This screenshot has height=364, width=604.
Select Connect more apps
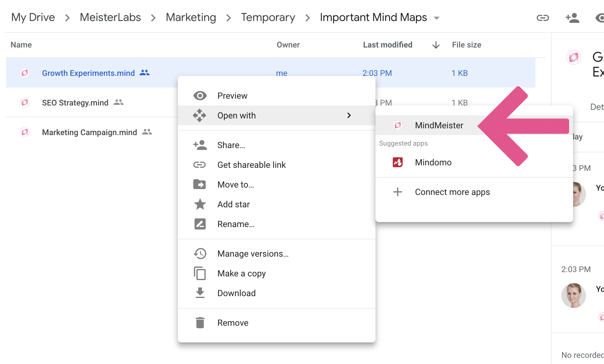coord(474,192)
